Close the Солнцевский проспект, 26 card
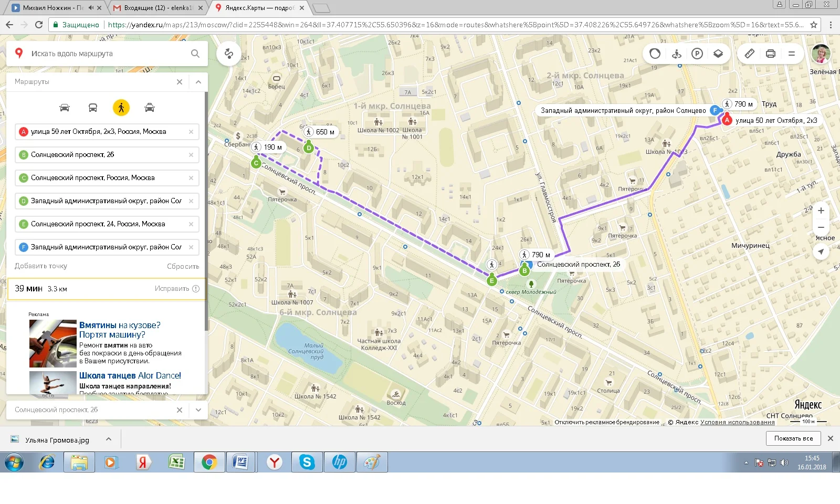This screenshot has height=504, width=840. click(x=180, y=410)
